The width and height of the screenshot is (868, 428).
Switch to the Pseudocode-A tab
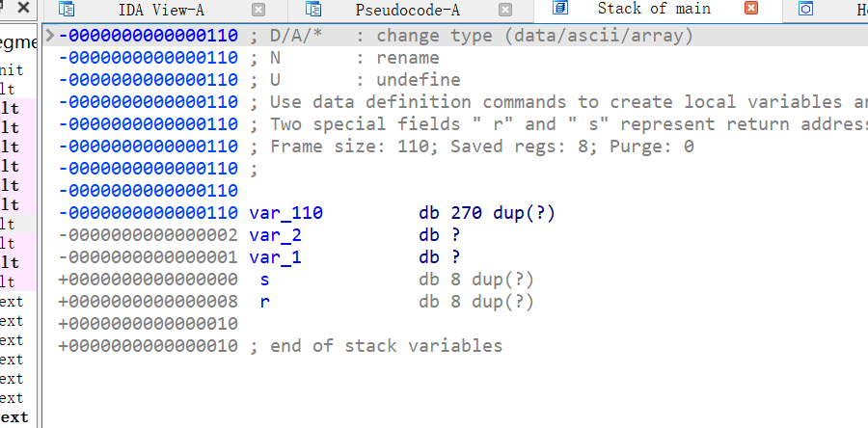[x=407, y=10]
